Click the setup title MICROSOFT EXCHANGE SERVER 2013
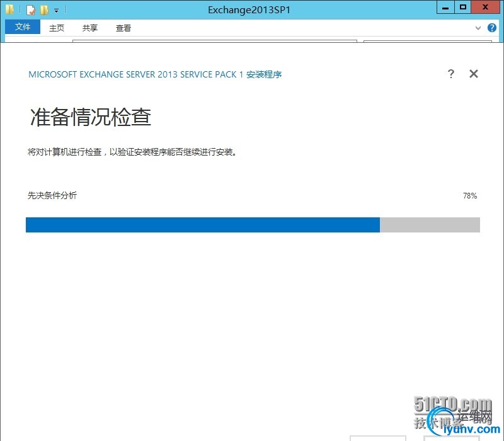The height and width of the screenshot is (441, 504). pyautogui.click(x=155, y=74)
